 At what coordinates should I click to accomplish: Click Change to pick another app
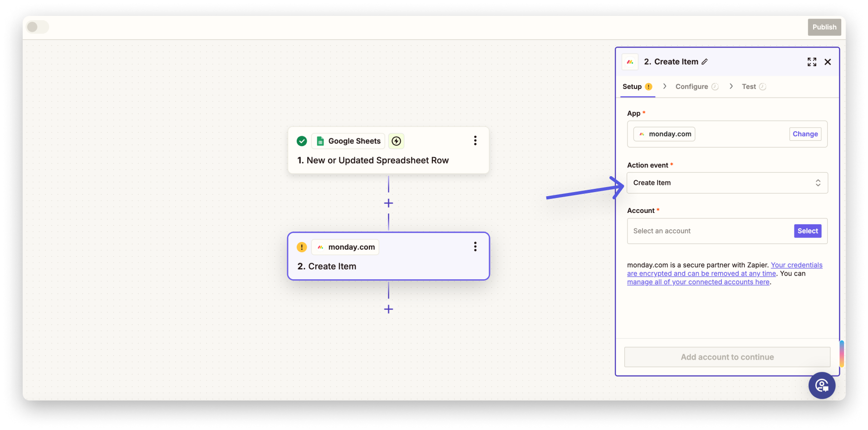805,134
